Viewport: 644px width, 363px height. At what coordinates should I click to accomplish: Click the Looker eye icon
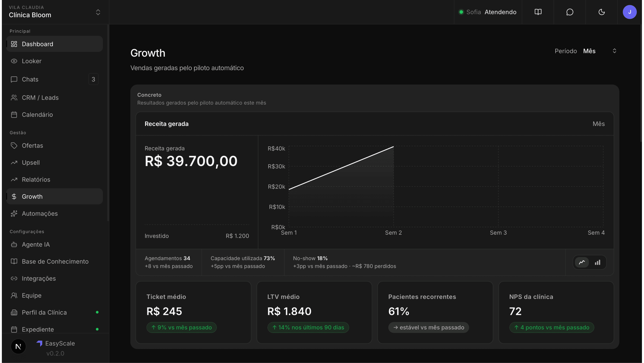tap(14, 61)
